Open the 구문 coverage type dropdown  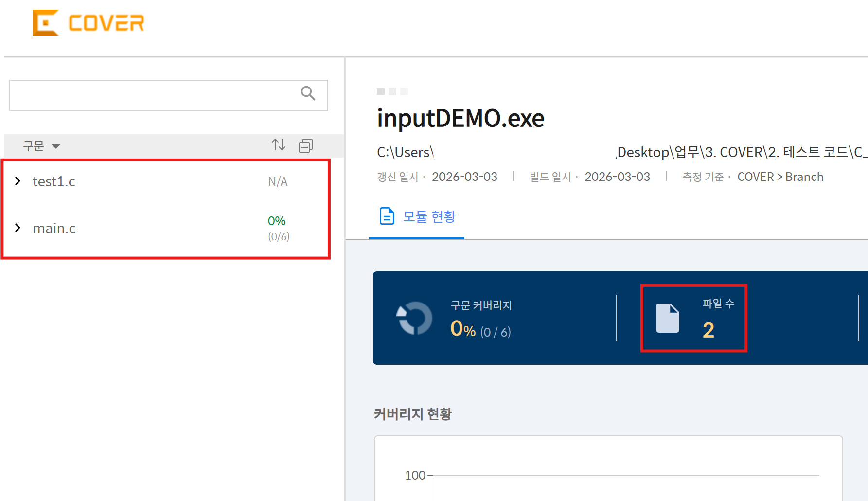42,146
